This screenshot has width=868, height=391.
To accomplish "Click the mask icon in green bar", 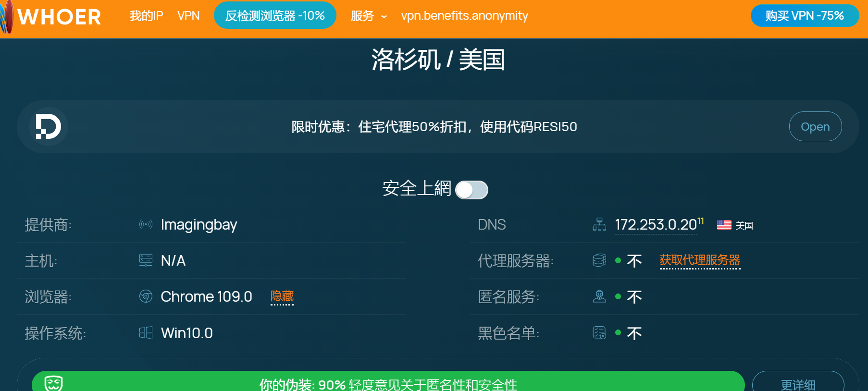I will coord(53,383).
